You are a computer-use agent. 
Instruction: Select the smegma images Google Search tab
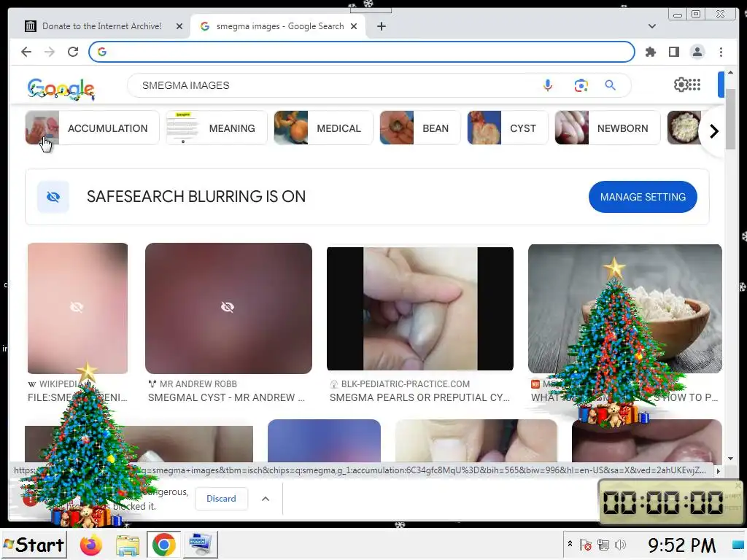(x=279, y=26)
